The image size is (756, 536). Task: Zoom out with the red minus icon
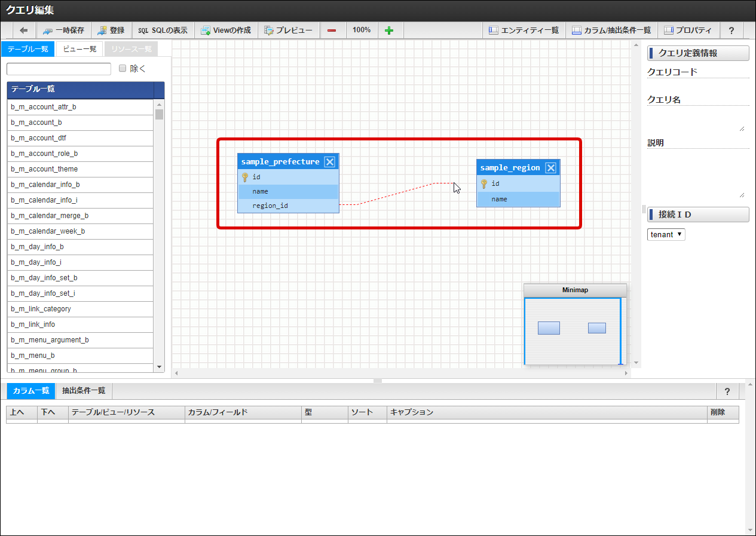pos(332,30)
